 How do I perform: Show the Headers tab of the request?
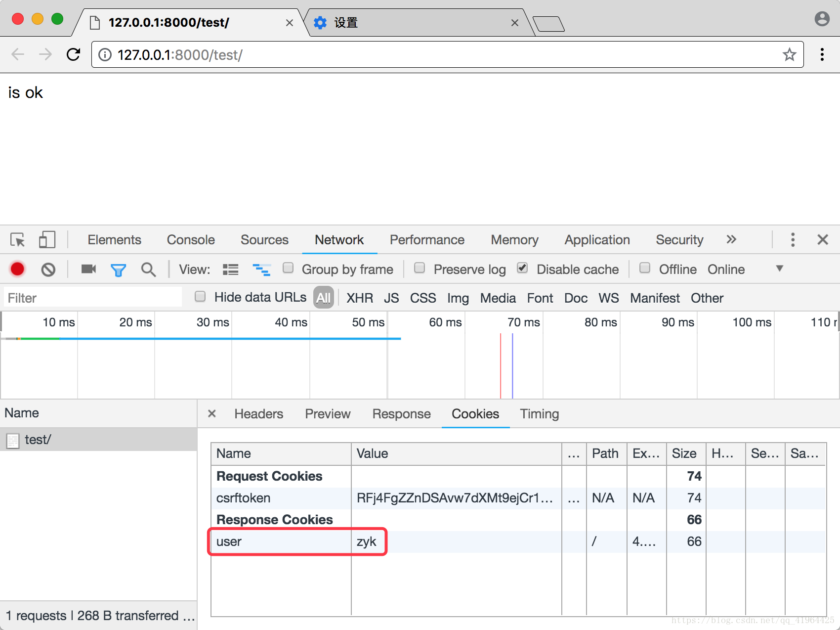click(258, 414)
